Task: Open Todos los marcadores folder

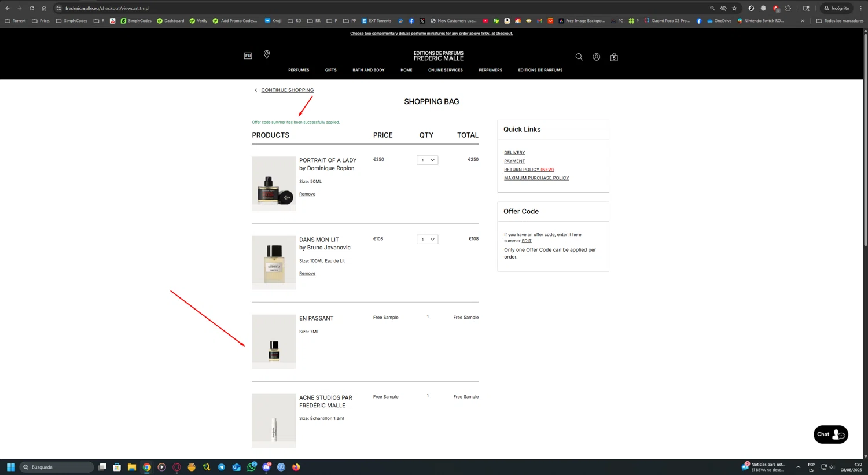Action: tap(840, 21)
